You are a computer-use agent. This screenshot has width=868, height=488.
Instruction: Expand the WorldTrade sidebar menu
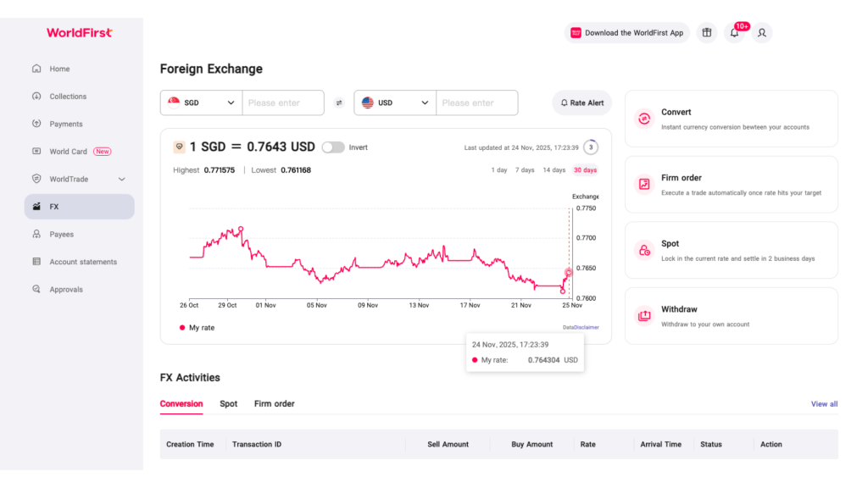tap(121, 180)
